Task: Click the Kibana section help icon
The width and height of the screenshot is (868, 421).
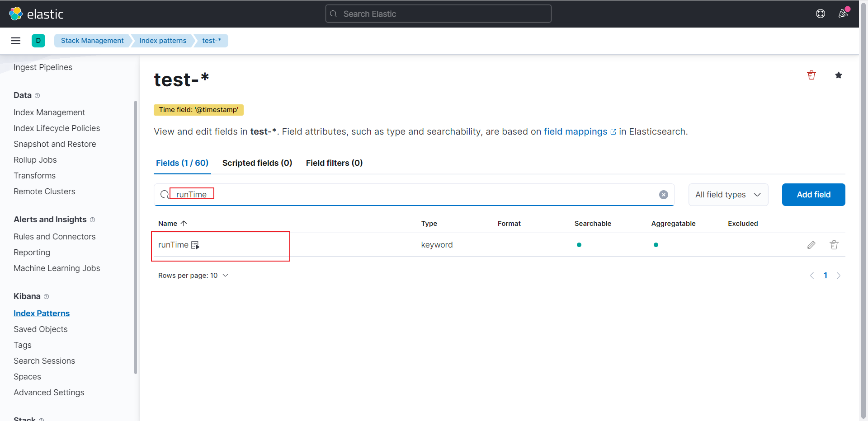Action: click(46, 297)
